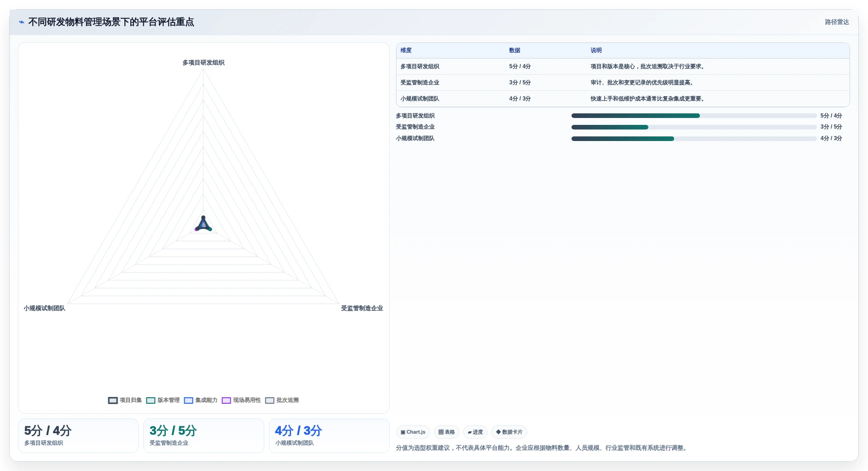868x471 pixels.
Task: Click the 数据卡片 tag chip
Action: [509, 432]
